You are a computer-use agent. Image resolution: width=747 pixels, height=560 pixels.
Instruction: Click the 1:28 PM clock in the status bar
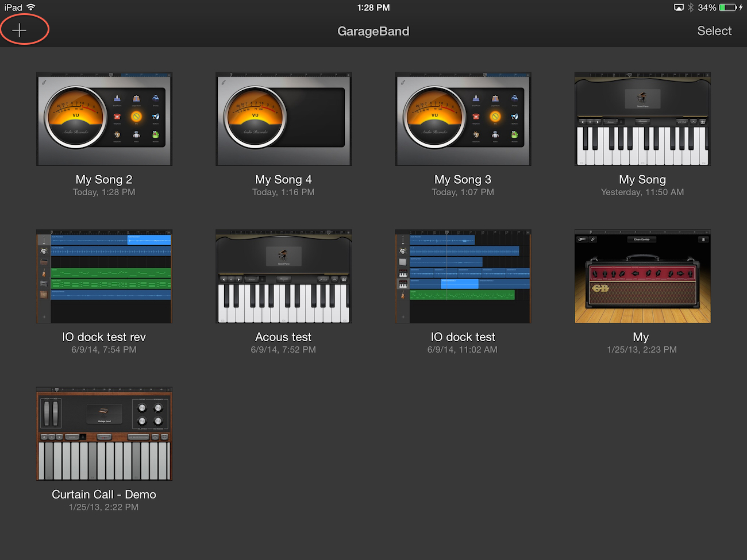[x=373, y=7]
